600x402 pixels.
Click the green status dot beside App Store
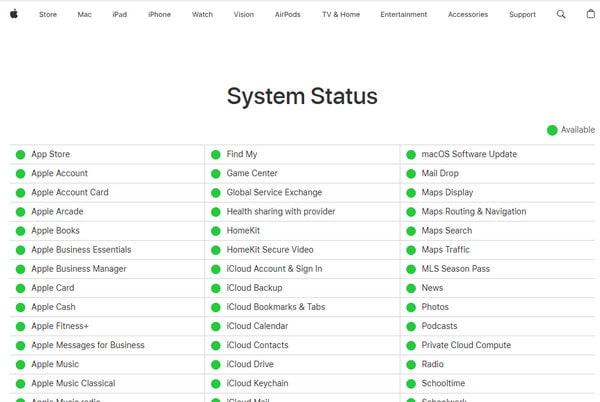point(21,155)
